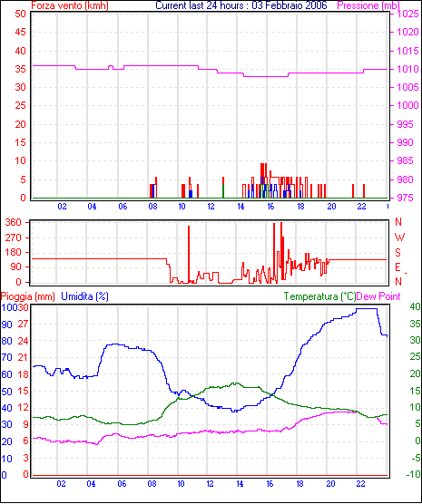
Task: Click the temperature line peak near hour 14
Action: [x=236, y=383]
